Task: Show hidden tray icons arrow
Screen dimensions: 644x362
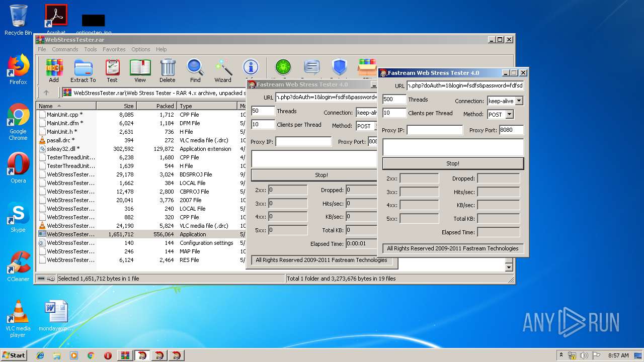Action: (561, 355)
